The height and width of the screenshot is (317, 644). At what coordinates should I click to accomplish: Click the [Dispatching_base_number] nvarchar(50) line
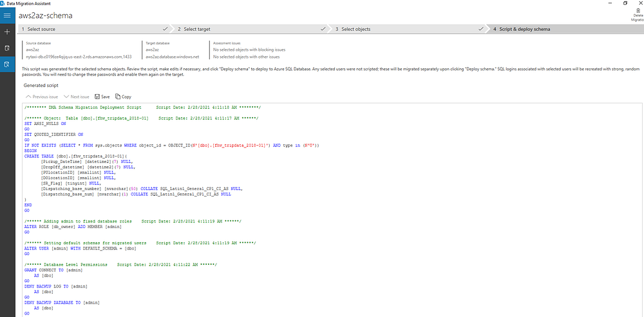[x=142, y=189]
